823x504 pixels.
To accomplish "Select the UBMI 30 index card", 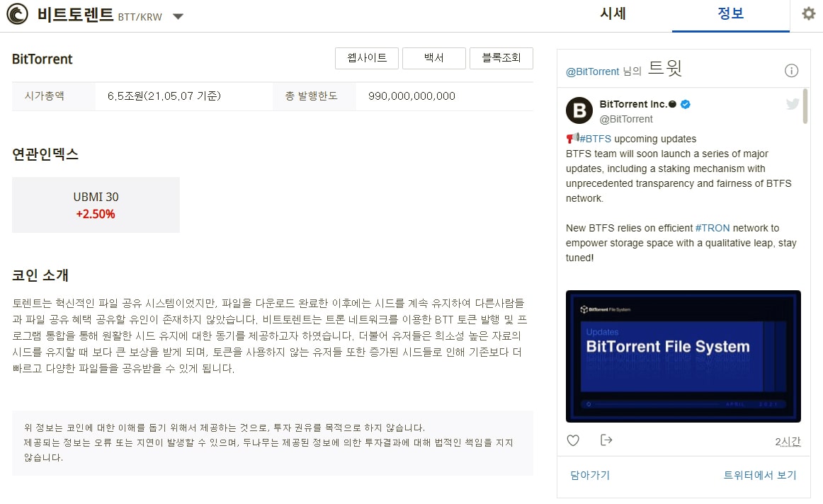I will click(96, 205).
